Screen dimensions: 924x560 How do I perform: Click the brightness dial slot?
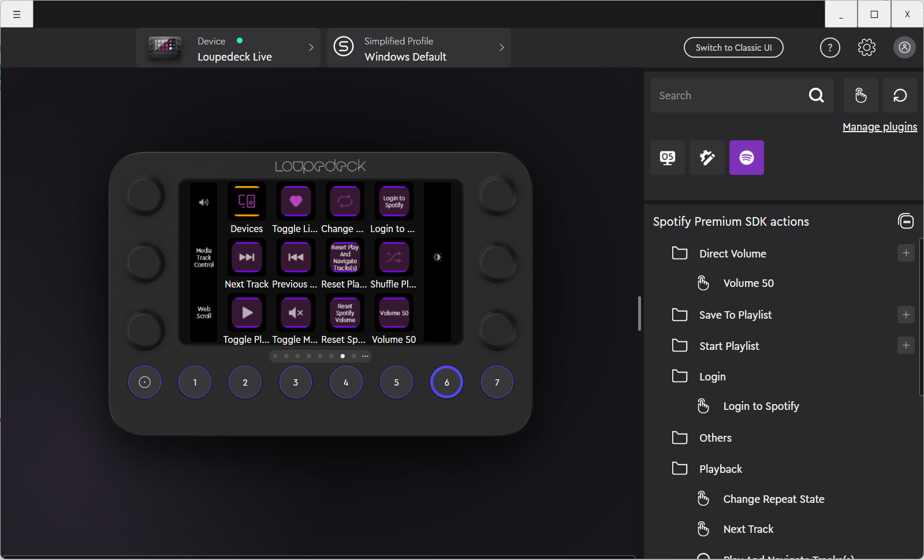(437, 257)
